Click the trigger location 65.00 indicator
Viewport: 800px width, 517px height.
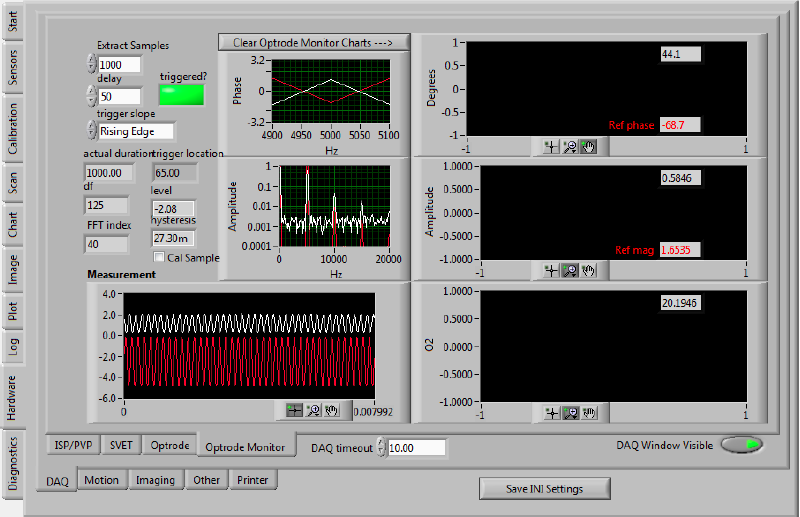point(174,173)
